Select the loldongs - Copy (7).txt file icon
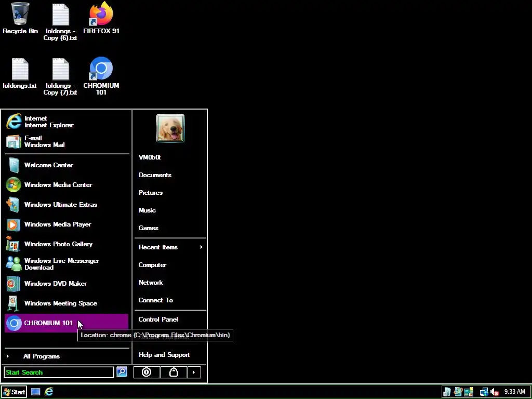Viewport: 532px width, 399px height. click(x=60, y=77)
